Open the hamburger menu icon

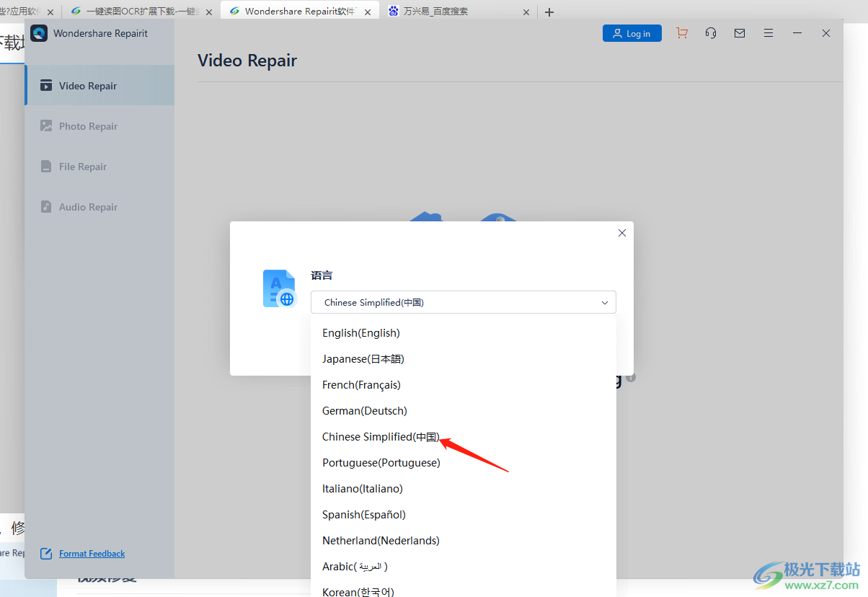tap(769, 33)
